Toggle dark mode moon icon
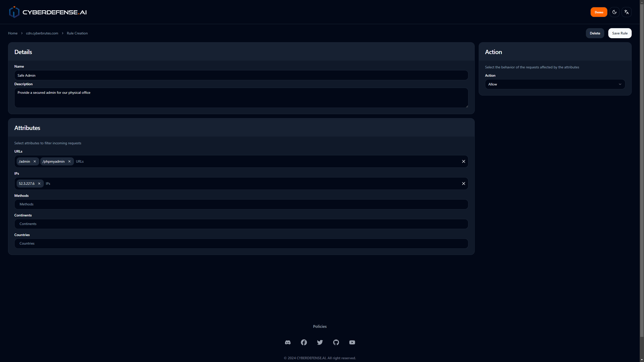 pyautogui.click(x=614, y=12)
